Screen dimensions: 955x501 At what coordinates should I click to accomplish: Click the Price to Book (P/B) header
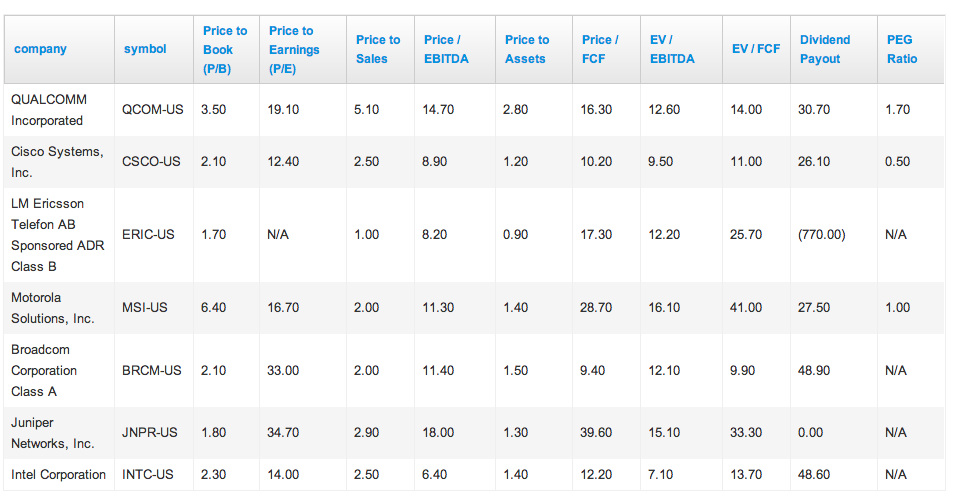tap(225, 49)
